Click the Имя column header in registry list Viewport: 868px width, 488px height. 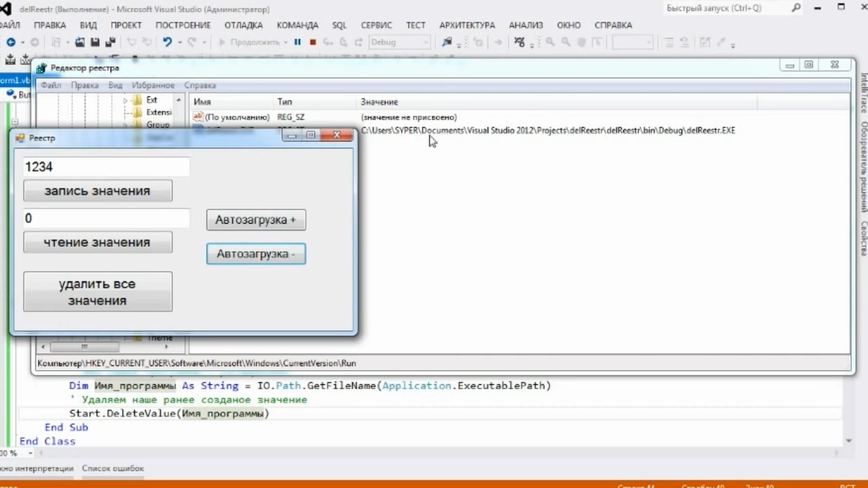[231, 102]
